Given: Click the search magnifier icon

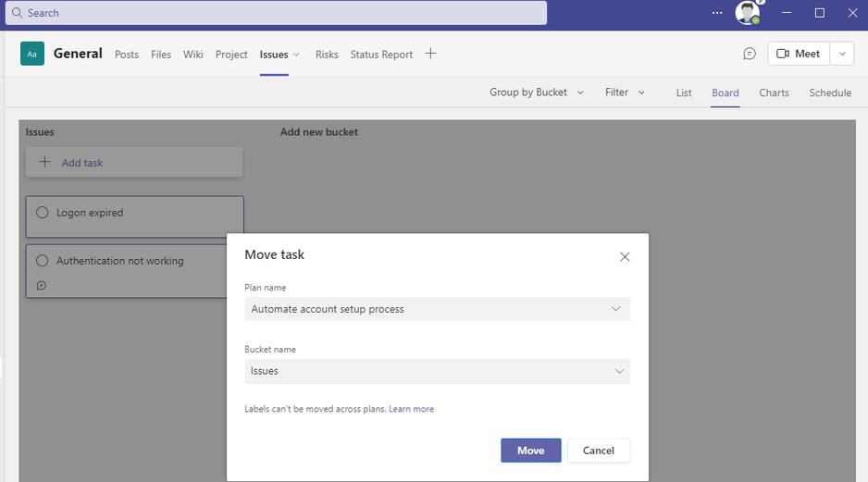Looking at the screenshot, I should tap(18, 13).
